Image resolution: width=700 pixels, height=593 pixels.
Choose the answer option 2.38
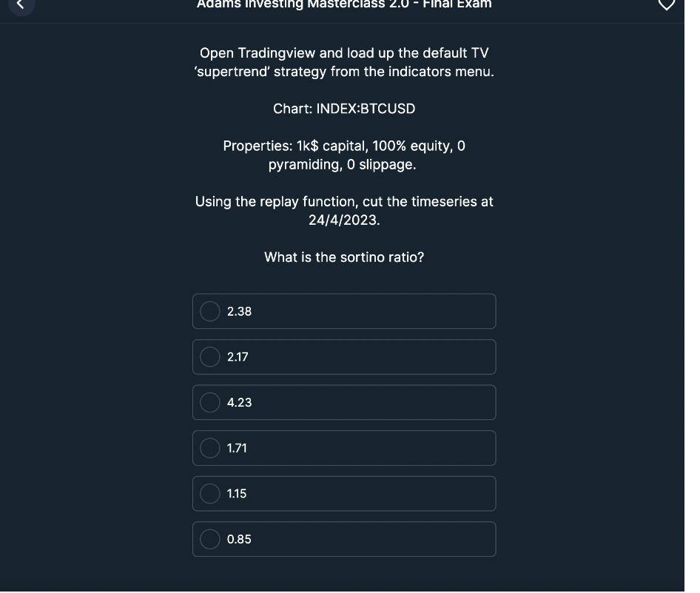pos(344,311)
